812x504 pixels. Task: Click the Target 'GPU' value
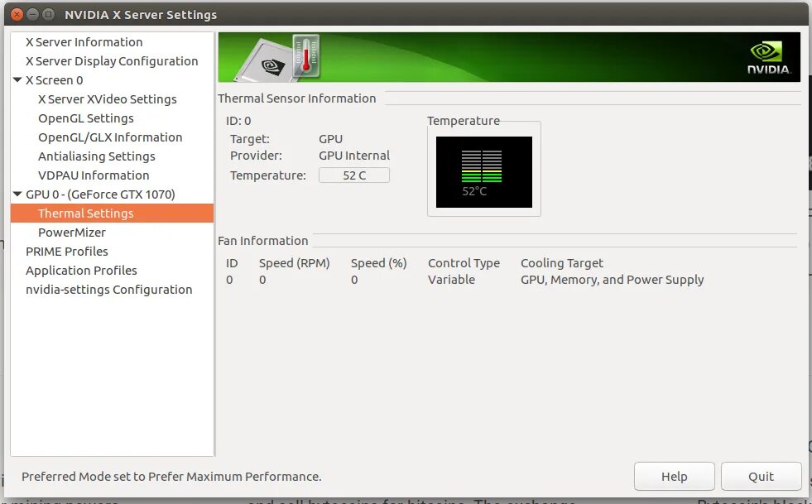click(330, 139)
